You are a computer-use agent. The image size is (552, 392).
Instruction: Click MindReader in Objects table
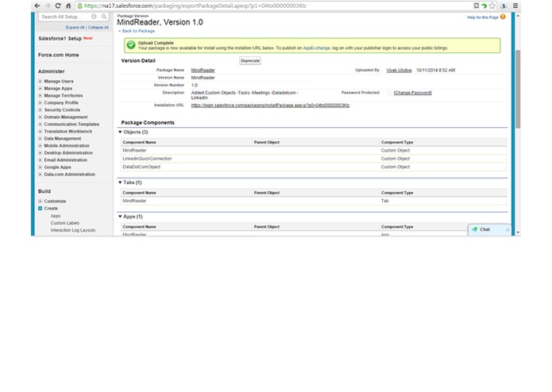pyautogui.click(x=134, y=151)
